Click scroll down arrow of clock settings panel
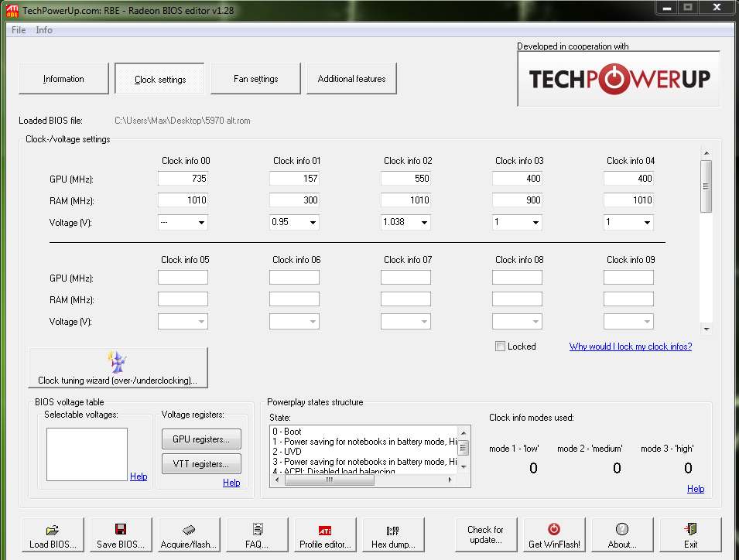The image size is (739, 560). pyautogui.click(x=706, y=329)
